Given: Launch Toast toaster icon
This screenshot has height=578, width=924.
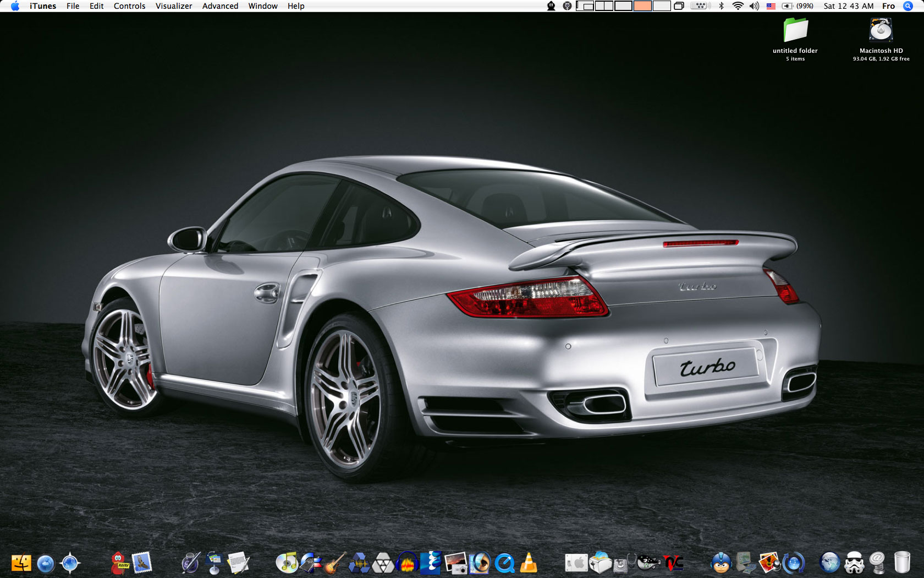Looking at the screenshot, I should [x=600, y=563].
